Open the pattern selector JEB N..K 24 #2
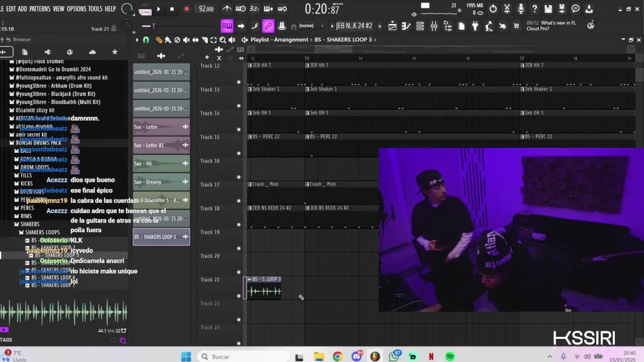 pos(354,26)
